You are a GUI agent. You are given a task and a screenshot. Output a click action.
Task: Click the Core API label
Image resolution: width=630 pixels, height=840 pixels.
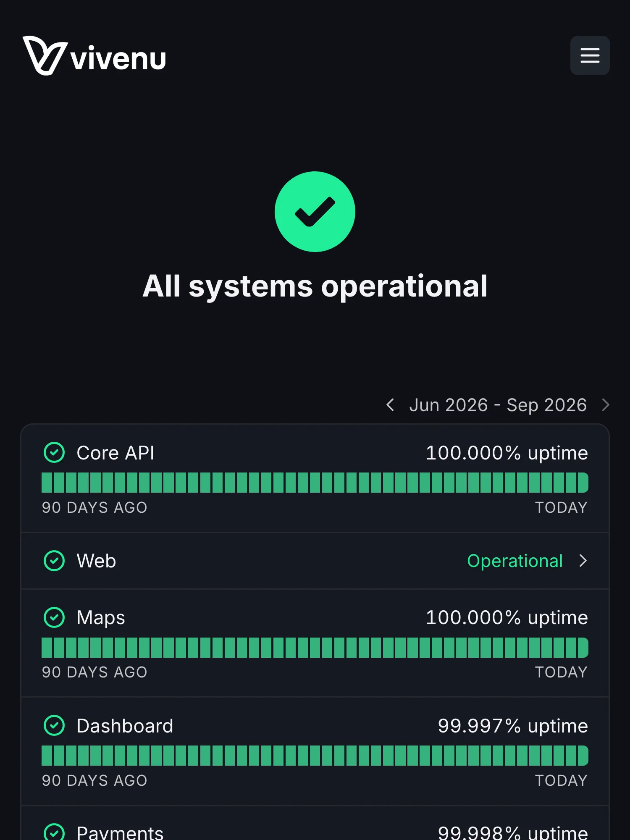[115, 453]
